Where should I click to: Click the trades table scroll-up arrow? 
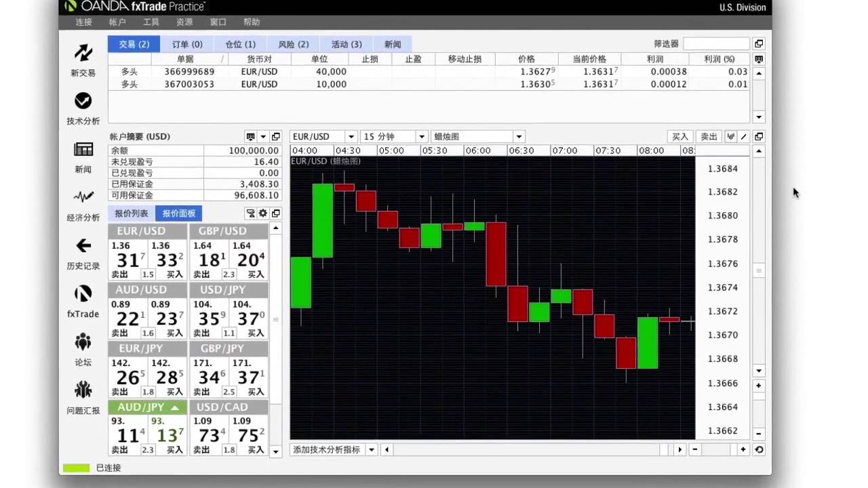click(x=759, y=73)
